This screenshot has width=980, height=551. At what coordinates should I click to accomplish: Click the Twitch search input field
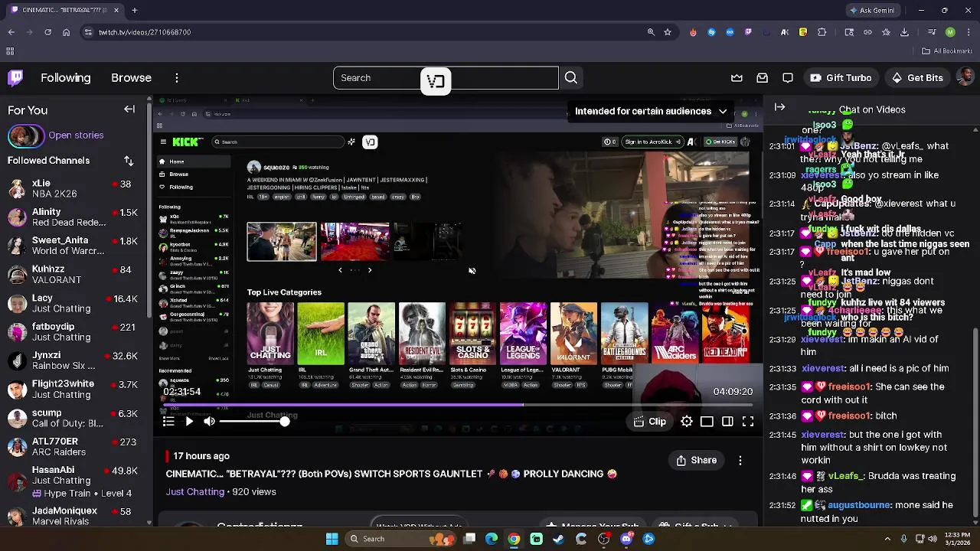pyautogui.click(x=446, y=78)
